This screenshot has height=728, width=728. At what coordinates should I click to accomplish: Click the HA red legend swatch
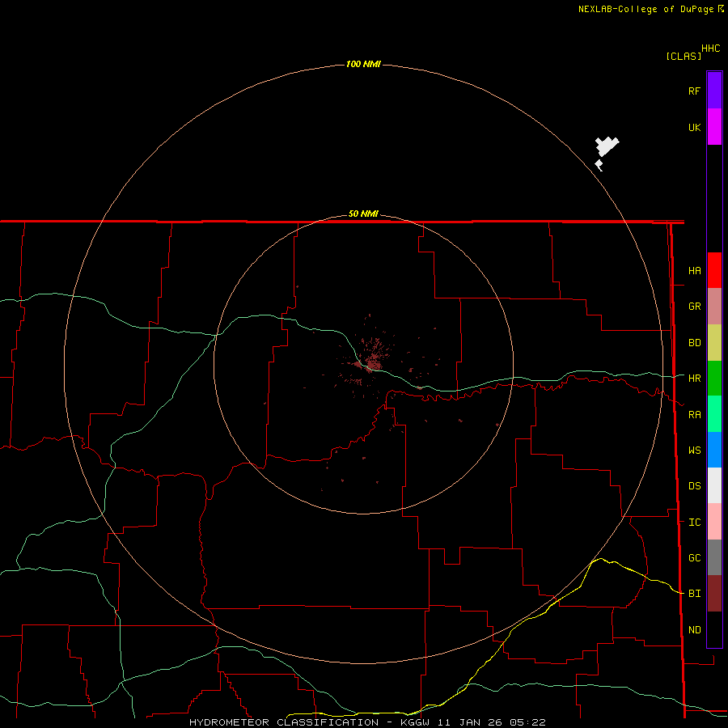[714, 270]
